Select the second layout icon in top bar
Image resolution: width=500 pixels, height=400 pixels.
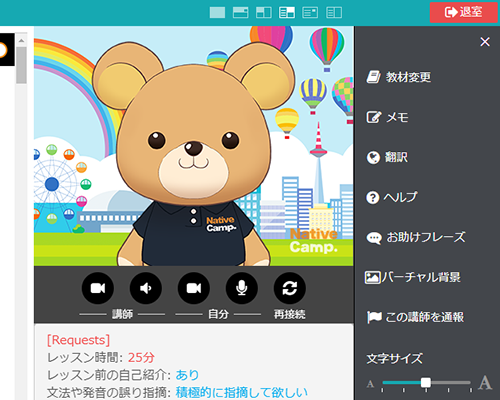click(240, 13)
